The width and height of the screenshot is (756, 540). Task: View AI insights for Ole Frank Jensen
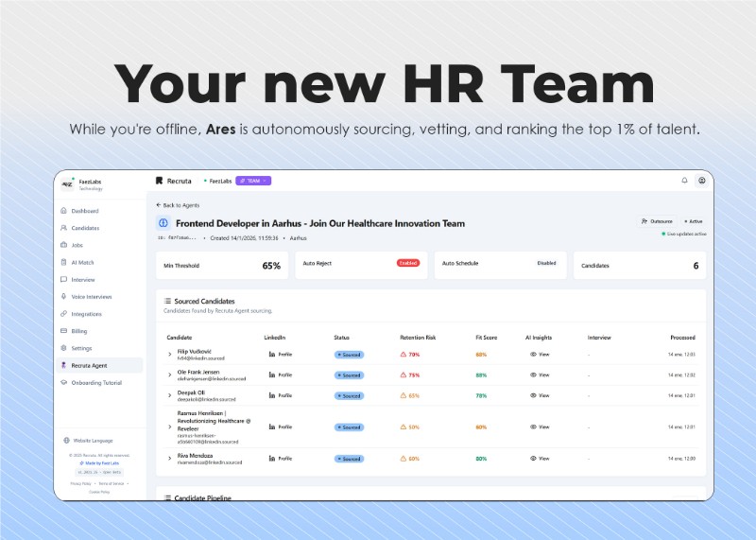pyautogui.click(x=540, y=375)
